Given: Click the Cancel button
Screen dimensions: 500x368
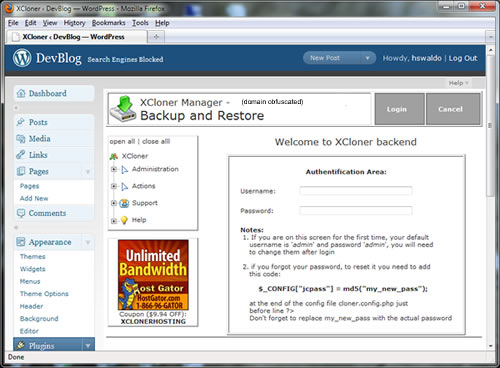Looking at the screenshot, I should click(x=453, y=109).
